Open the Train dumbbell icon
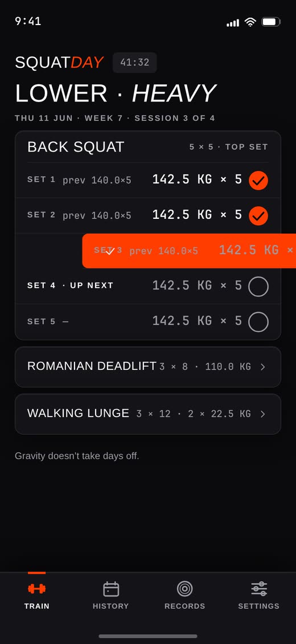The height and width of the screenshot is (644, 296). (37, 589)
